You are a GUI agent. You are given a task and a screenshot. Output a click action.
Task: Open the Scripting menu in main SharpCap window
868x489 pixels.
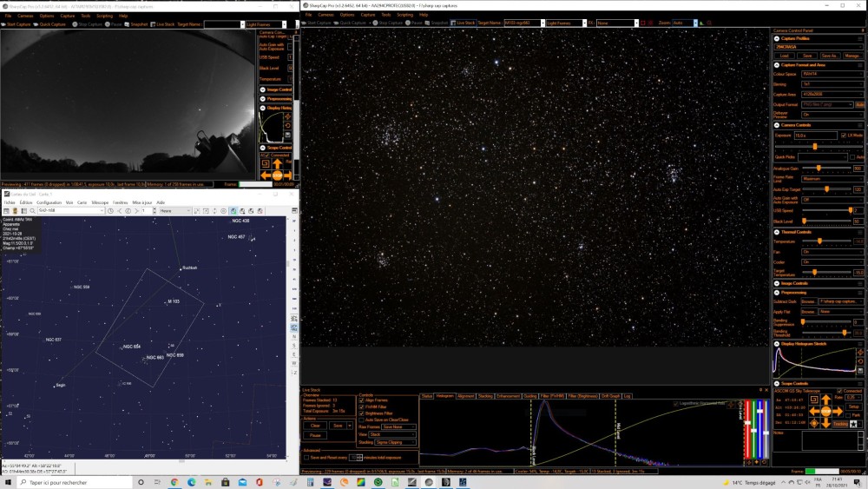[x=404, y=15]
